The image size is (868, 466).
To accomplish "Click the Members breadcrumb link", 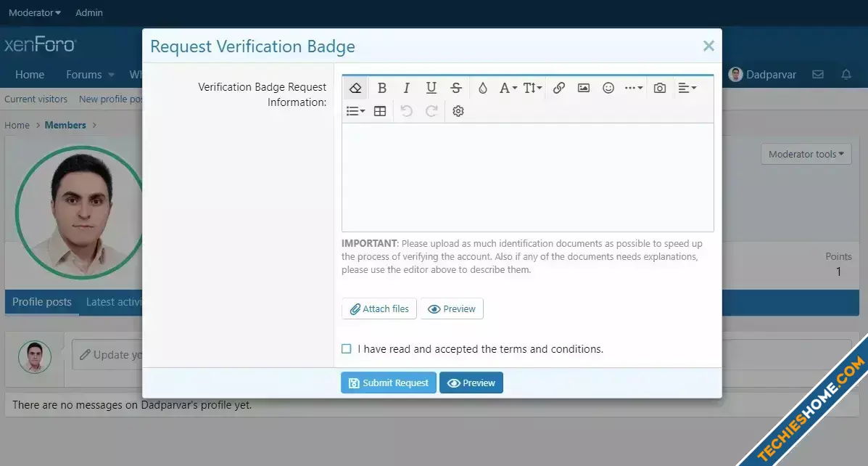I will click(x=65, y=126).
